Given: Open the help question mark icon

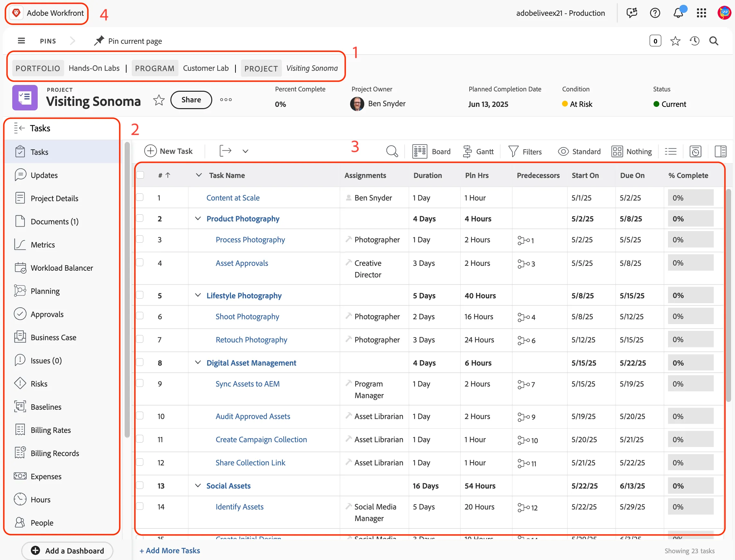Looking at the screenshot, I should (655, 13).
